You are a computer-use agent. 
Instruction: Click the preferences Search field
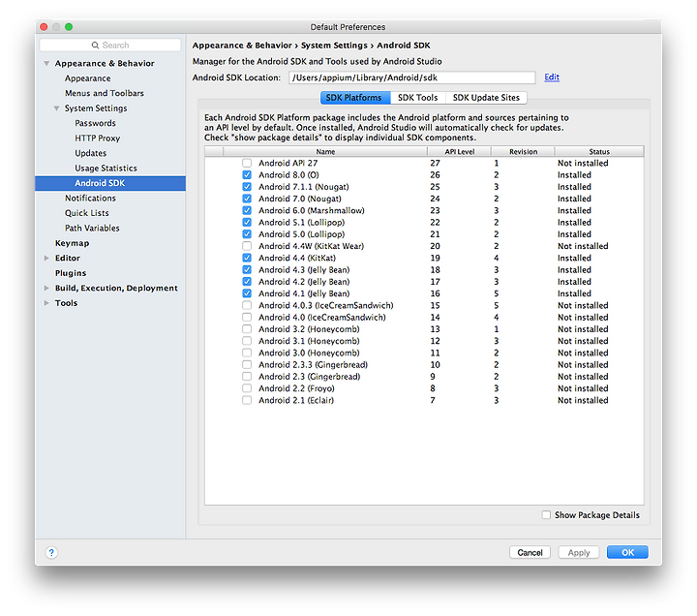point(110,45)
